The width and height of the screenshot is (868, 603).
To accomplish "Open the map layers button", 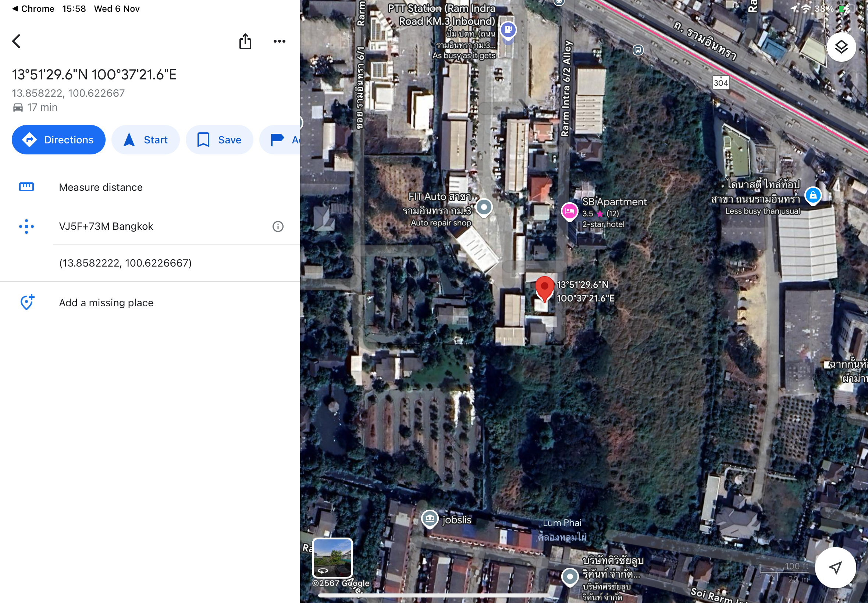I will (841, 47).
